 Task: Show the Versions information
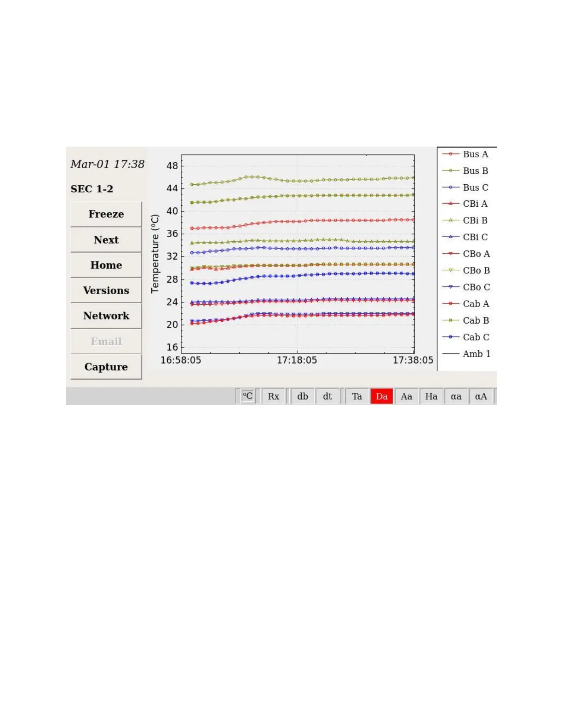pos(106,290)
